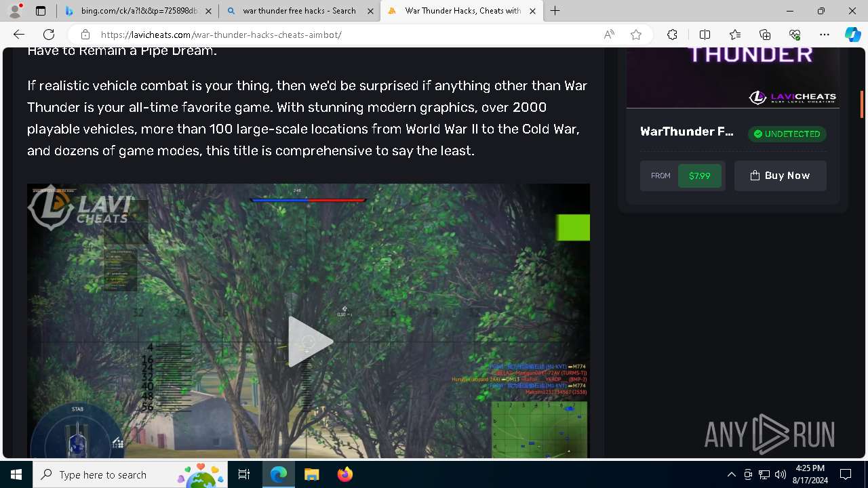Click the video minimap overlay

tap(540, 429)
